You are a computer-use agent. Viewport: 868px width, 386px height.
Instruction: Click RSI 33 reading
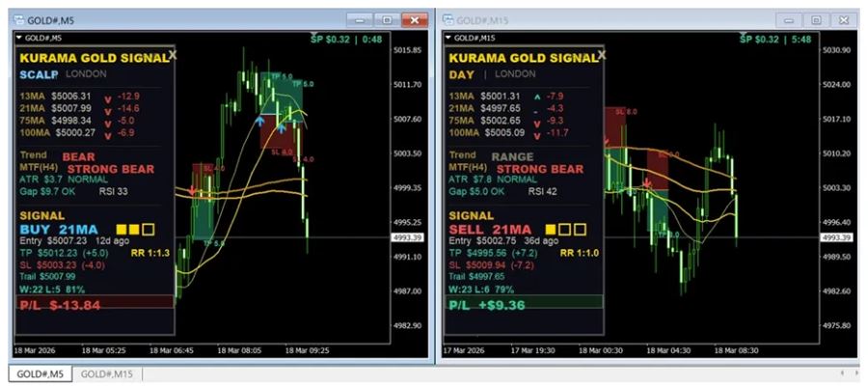click(114, 192)
